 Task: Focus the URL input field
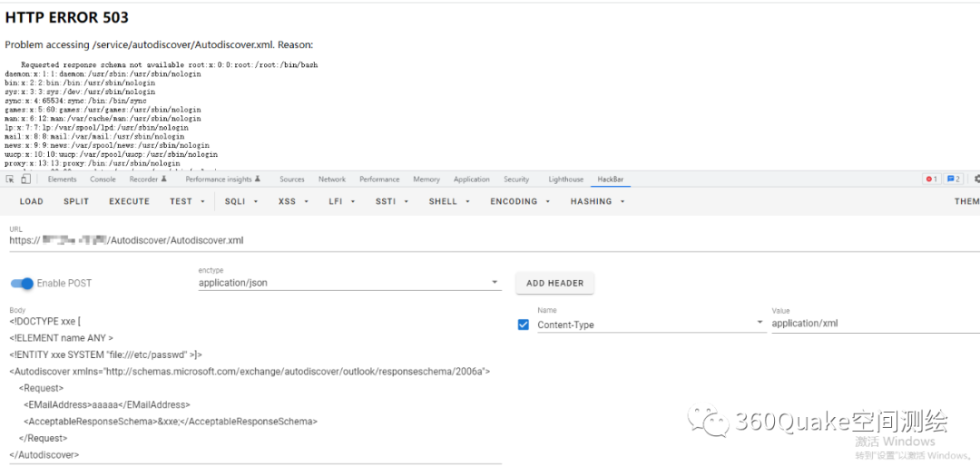[495, 240]
